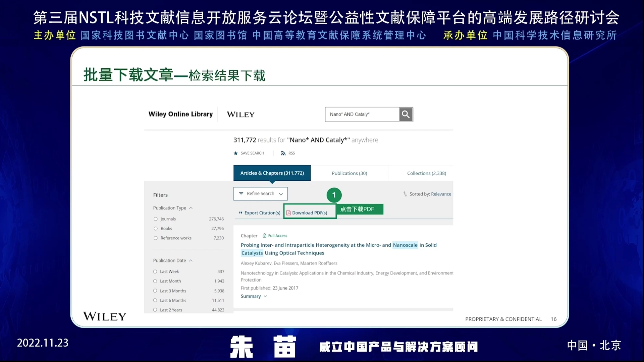The image size is (644, 362).
Task: Select the Books radio button
Action: click(x=156, y=229)
